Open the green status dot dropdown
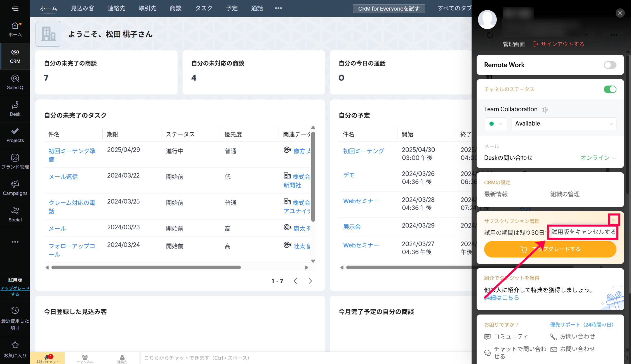This screenshot has height=364, width=631. 495,124
